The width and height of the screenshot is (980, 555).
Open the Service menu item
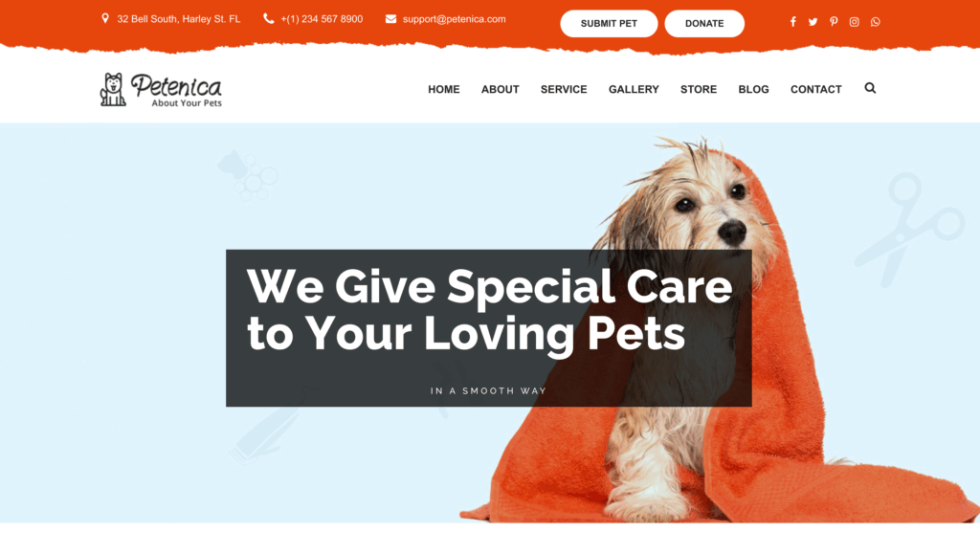pos(564,89)
